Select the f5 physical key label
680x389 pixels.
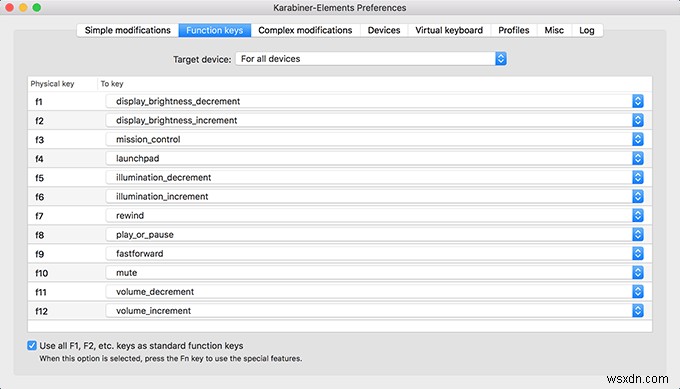[39, 178]
